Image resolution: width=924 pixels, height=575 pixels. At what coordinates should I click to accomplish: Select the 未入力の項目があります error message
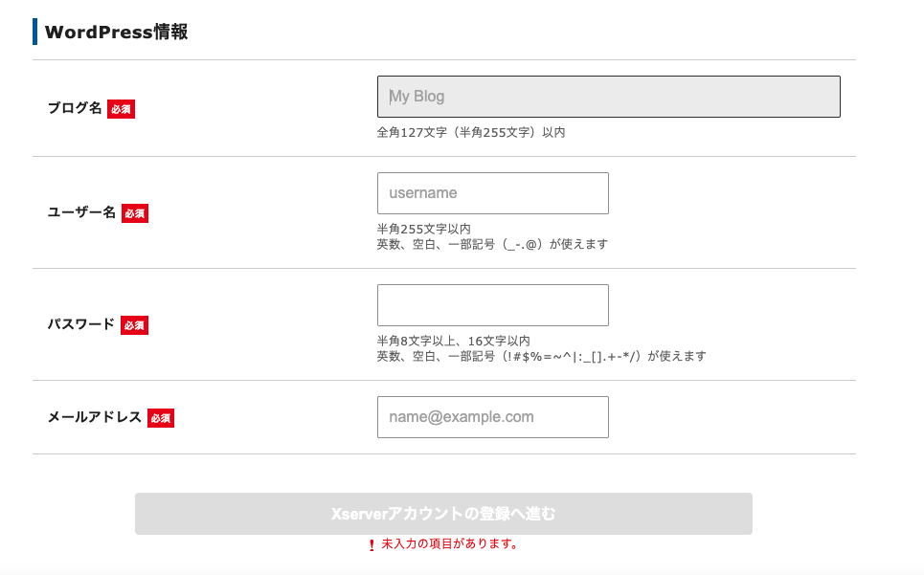450,543
